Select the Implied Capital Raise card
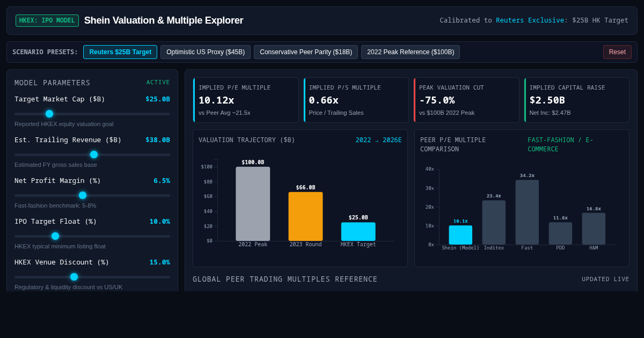Screen dimensions: 644x338 click(x=577, y=100)
